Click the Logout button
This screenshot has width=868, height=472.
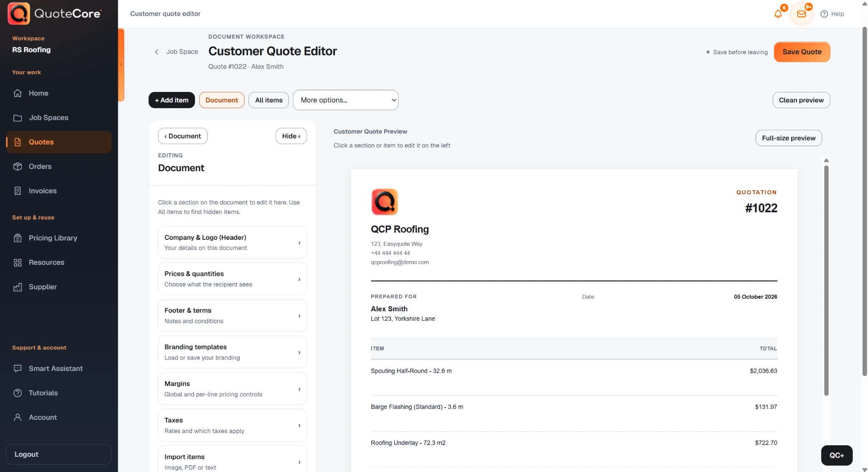59,454
